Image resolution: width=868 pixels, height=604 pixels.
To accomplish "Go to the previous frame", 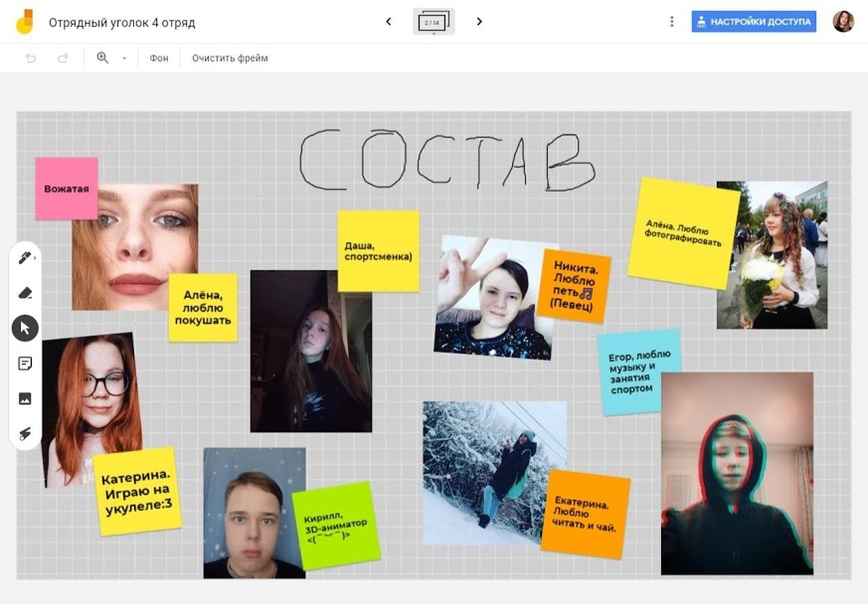I will point(389,22).
